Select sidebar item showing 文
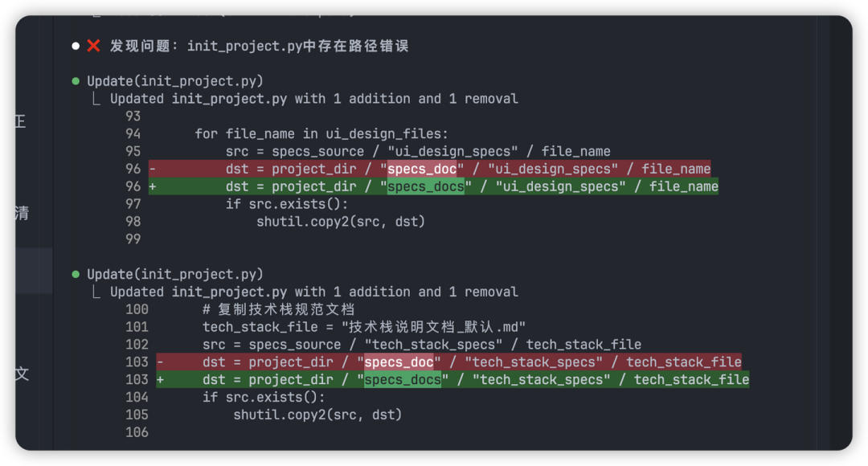Image resolution: width=868 pixels, height=466 pixels. click(x=22, y=374)
